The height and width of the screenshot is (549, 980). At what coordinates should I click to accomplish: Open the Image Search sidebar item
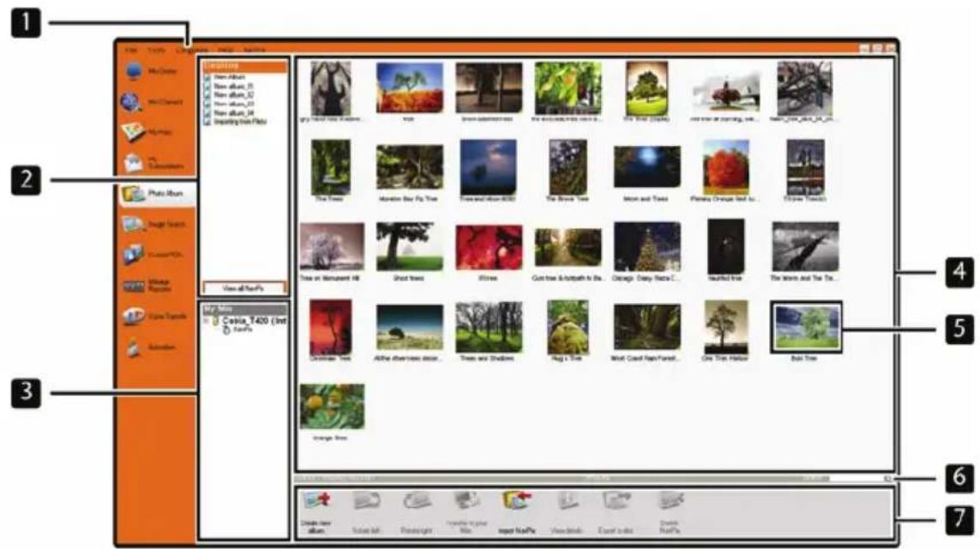click(x=155, y=224)
